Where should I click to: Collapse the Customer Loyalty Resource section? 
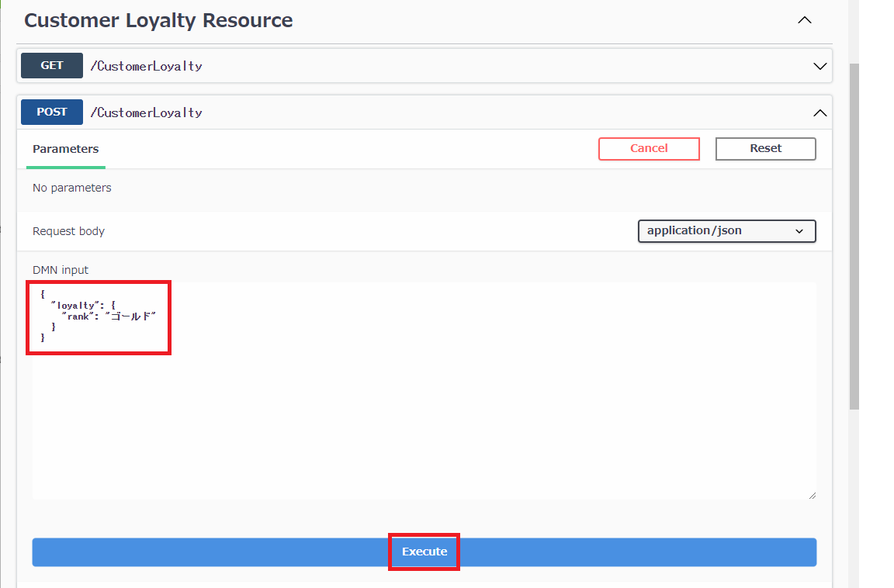click(805, 20)
